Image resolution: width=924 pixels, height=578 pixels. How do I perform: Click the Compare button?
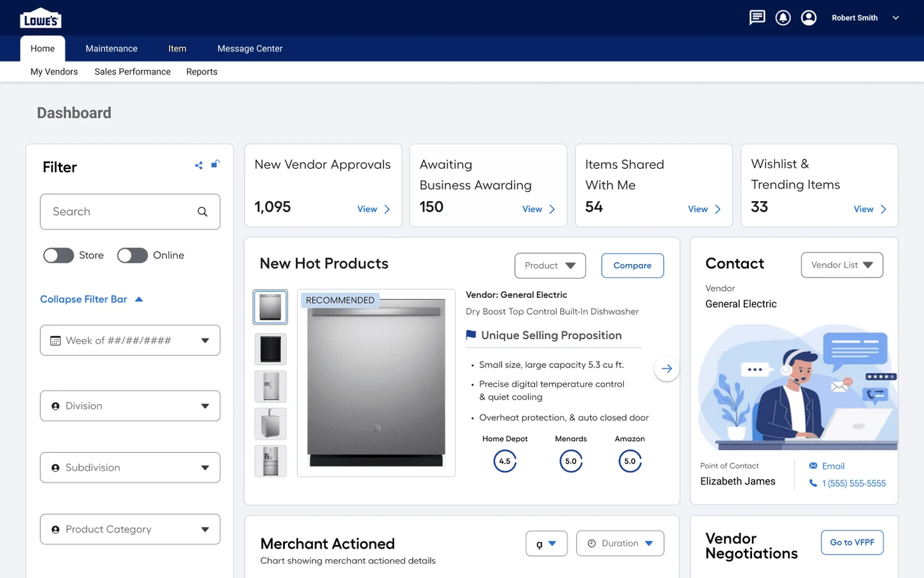pyautogui.click(x=632, y=266)
